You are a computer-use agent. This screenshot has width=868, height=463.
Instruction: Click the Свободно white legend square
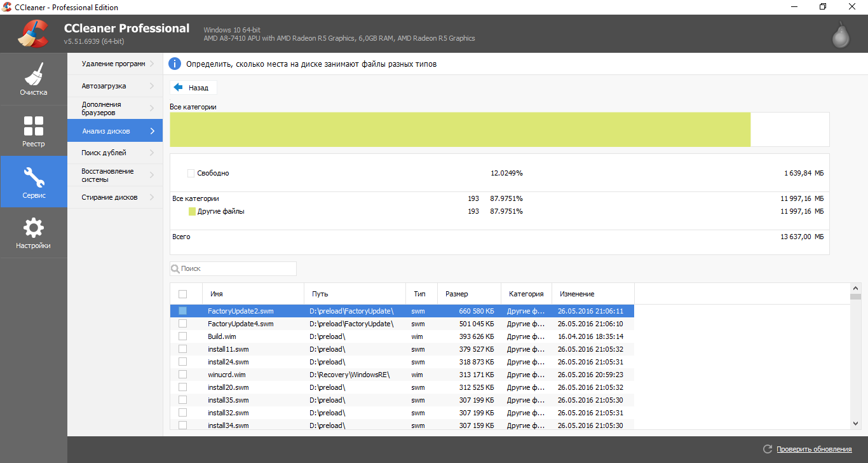[x=191, y=173]
